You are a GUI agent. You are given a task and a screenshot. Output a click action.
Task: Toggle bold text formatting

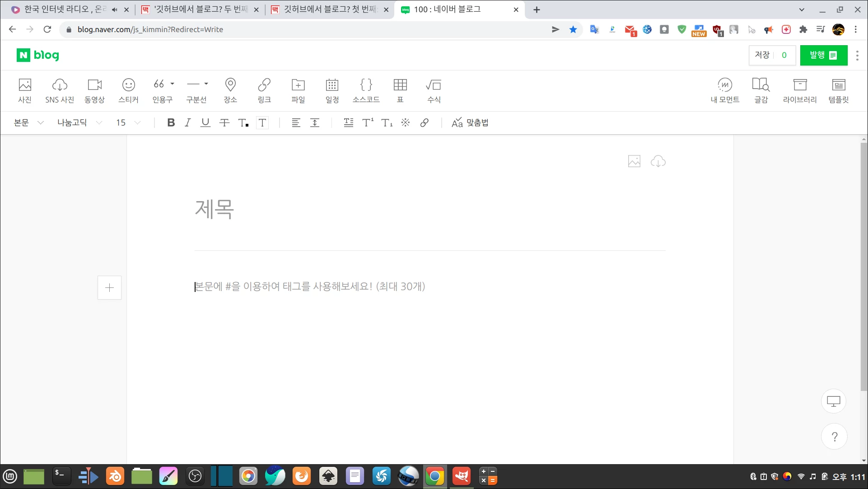(171, 122)
